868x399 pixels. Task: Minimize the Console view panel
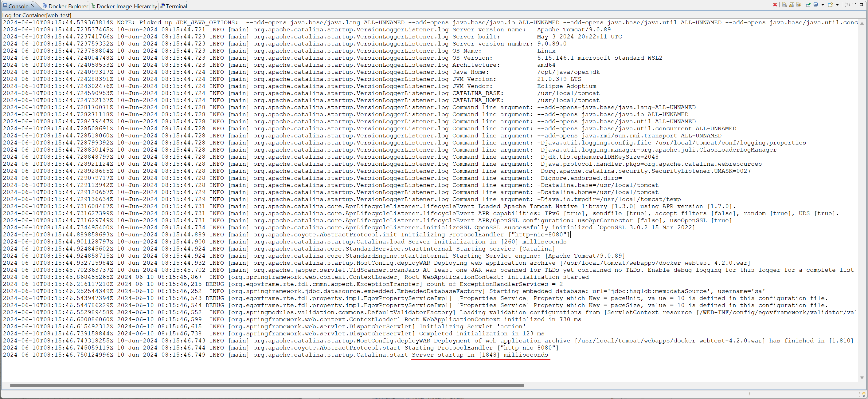coord(854,3)
